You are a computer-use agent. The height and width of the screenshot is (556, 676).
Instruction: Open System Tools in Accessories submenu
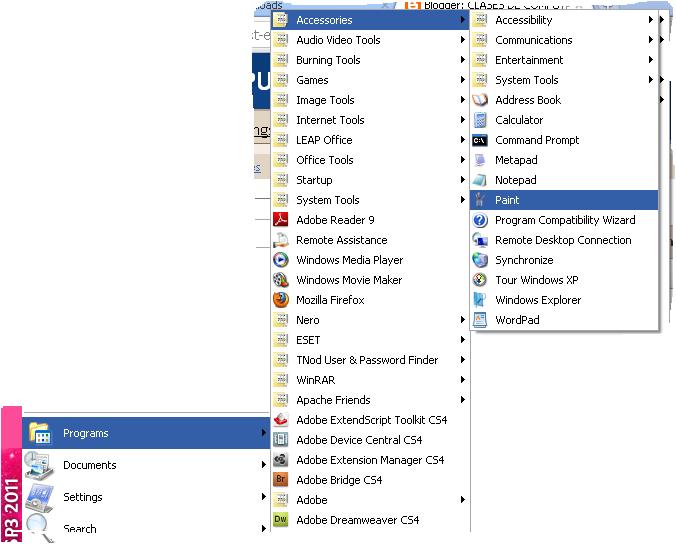click(564, 80)
